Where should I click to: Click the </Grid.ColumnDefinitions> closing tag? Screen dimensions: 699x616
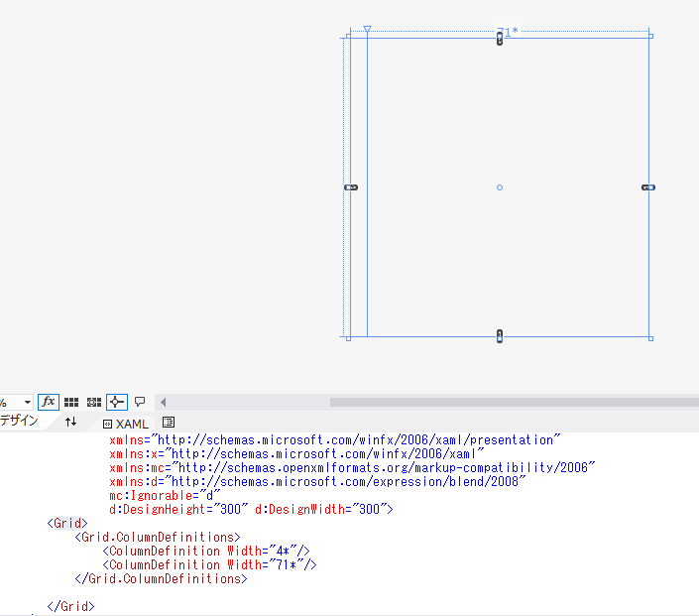coord(161,578)
